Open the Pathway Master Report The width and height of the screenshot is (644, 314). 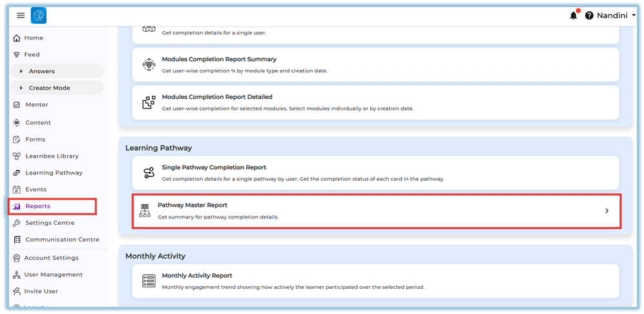pyautogui.click(x=192, y=205)
